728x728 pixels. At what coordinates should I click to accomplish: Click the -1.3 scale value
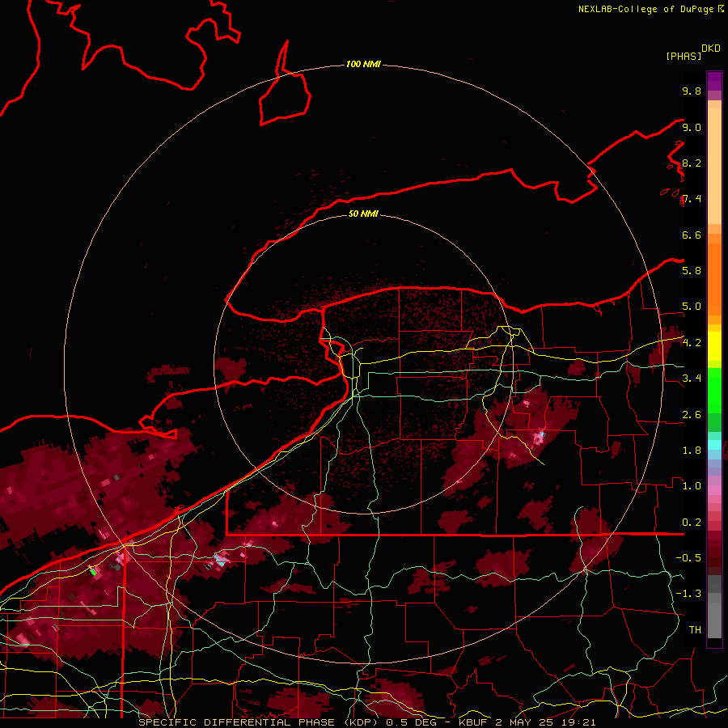[x=688, y=594]
